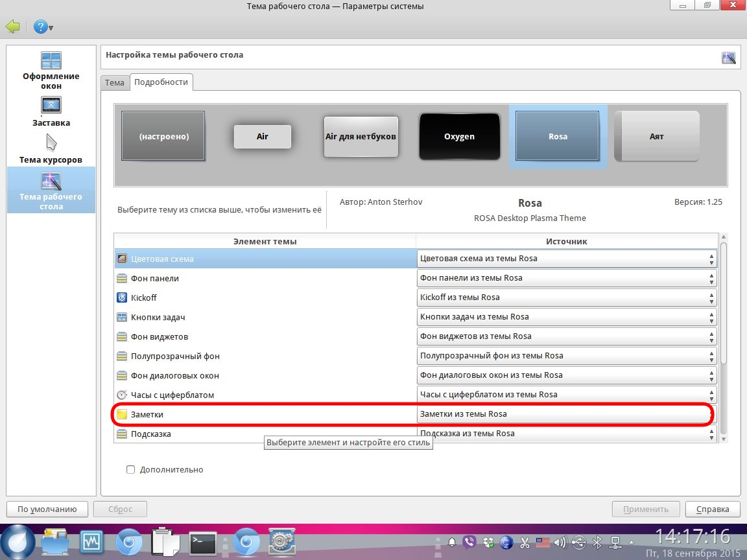This screenshot has height=560, width=747.
Task: Click the По умолчанию button
Action: pos(47,509)
